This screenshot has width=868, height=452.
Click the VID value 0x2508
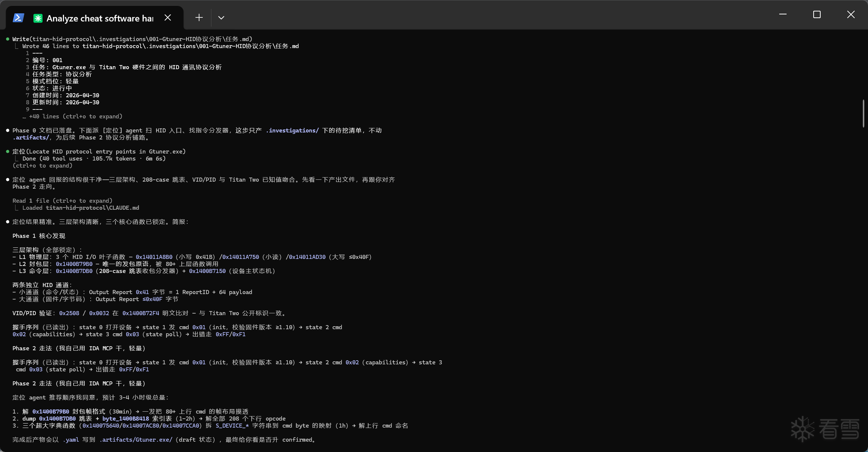click(x=69, y=313)
